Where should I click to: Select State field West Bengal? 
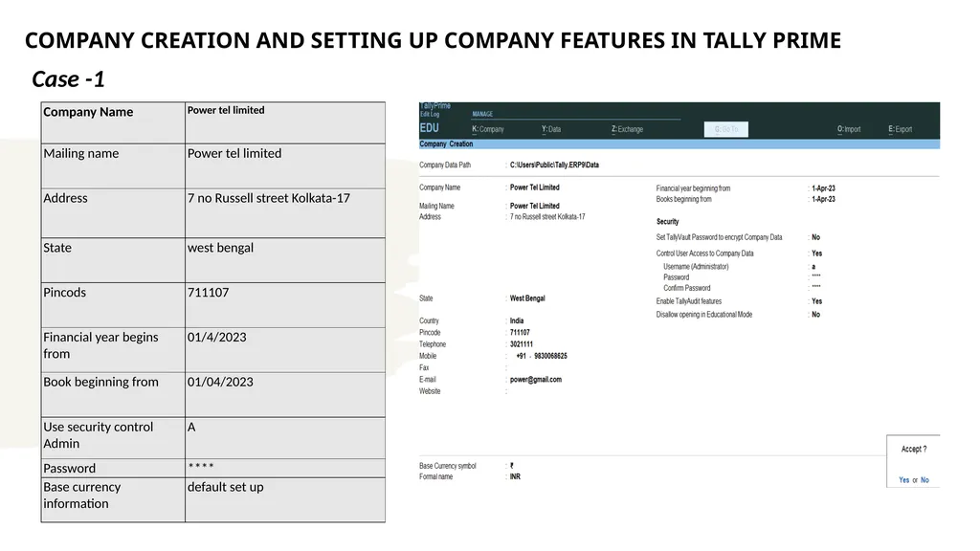pos(527,298)
